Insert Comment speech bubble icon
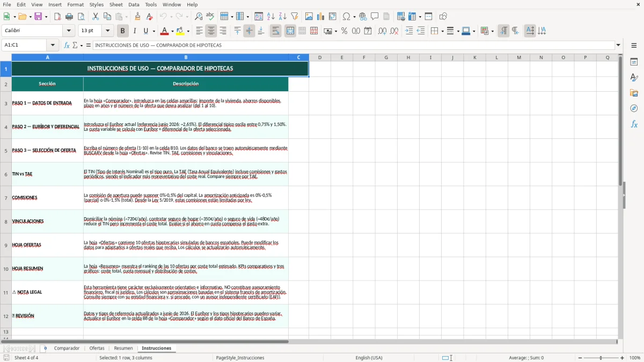 (x=375, y=17)
